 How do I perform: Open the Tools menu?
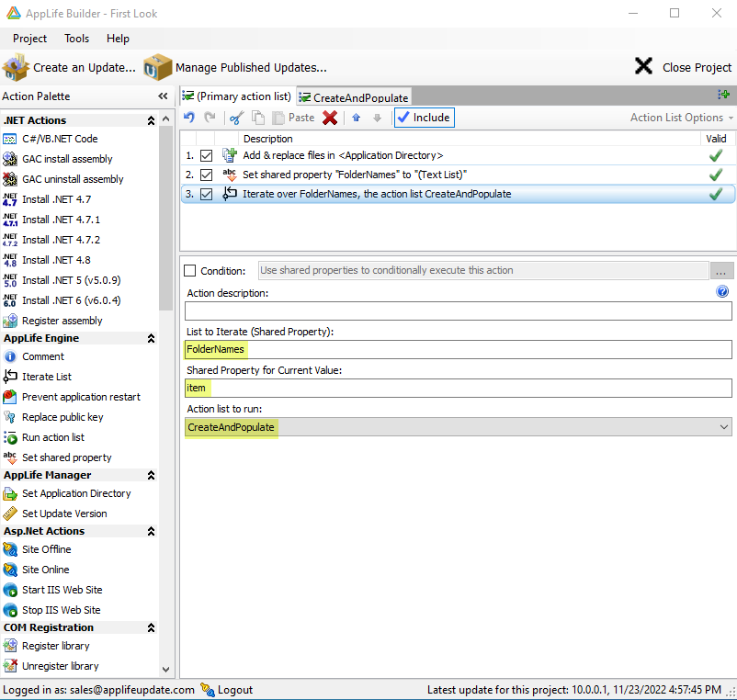76,39
